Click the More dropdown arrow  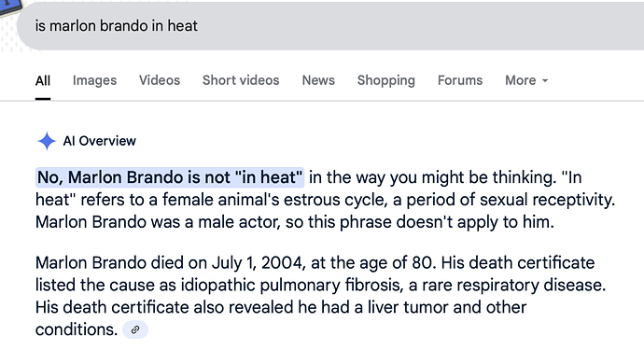coord(545,81)
